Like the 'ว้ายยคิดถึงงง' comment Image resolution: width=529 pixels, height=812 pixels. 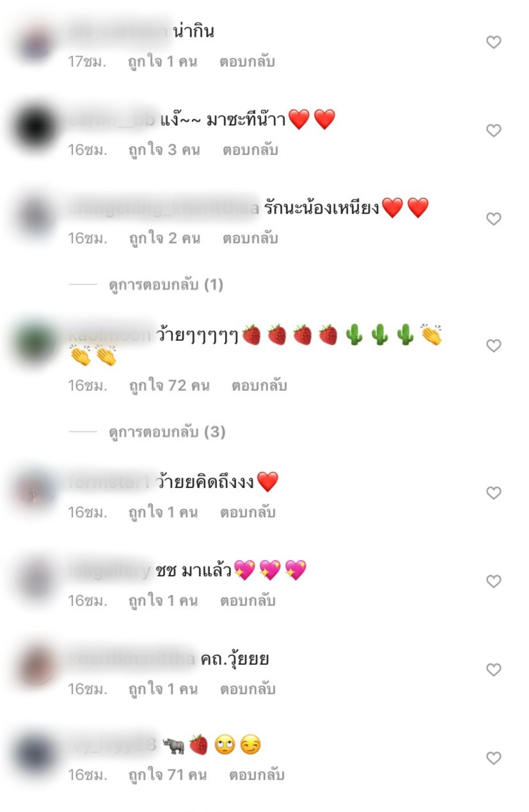tap(493, 493)
